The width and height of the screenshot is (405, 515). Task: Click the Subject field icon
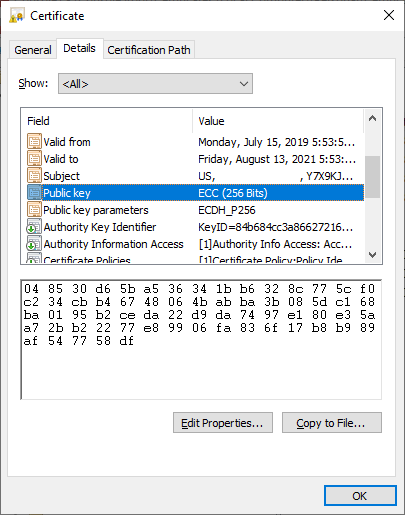[34, 175]
